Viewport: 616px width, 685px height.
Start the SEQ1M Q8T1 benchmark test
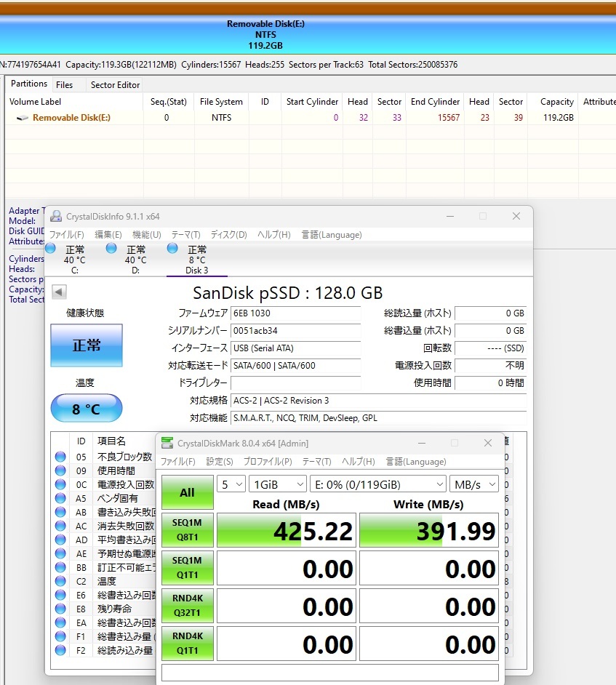pyautogui.click(x=187, y=530)
